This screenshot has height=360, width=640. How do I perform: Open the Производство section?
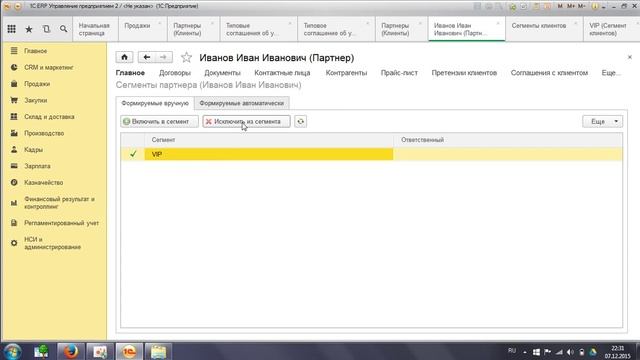coord(44,133)
